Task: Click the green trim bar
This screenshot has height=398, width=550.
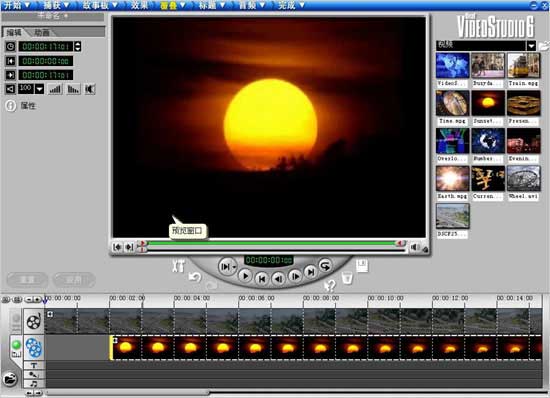Action: click(272, 243)
